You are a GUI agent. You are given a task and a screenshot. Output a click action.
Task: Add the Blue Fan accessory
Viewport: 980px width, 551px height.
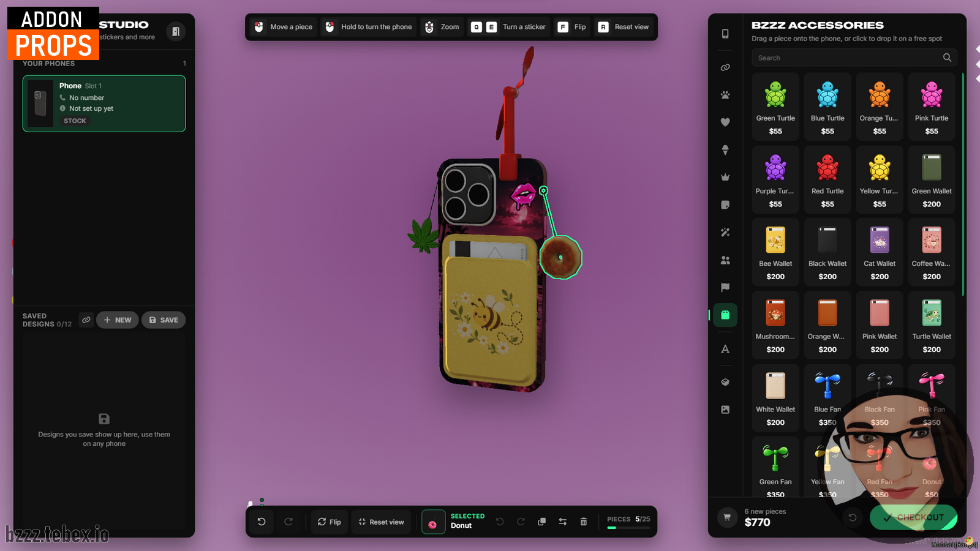click(827, 398)
